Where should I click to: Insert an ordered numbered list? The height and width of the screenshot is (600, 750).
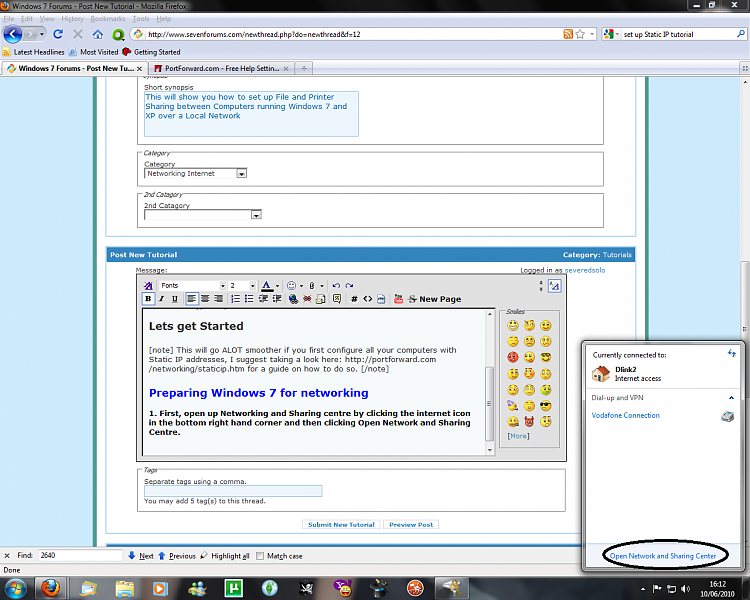pos(235,299)
